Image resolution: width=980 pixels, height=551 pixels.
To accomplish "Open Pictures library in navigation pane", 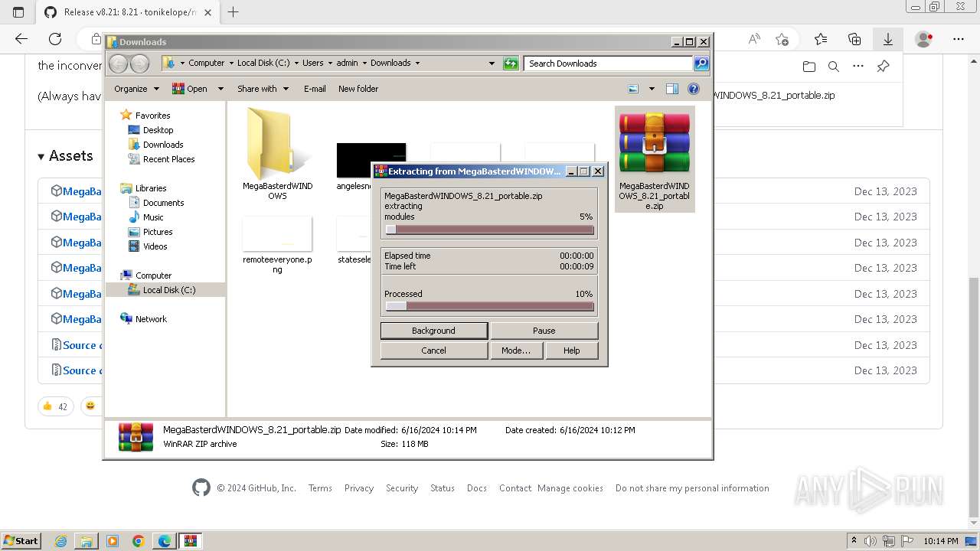I will click(x=158, y=232).
